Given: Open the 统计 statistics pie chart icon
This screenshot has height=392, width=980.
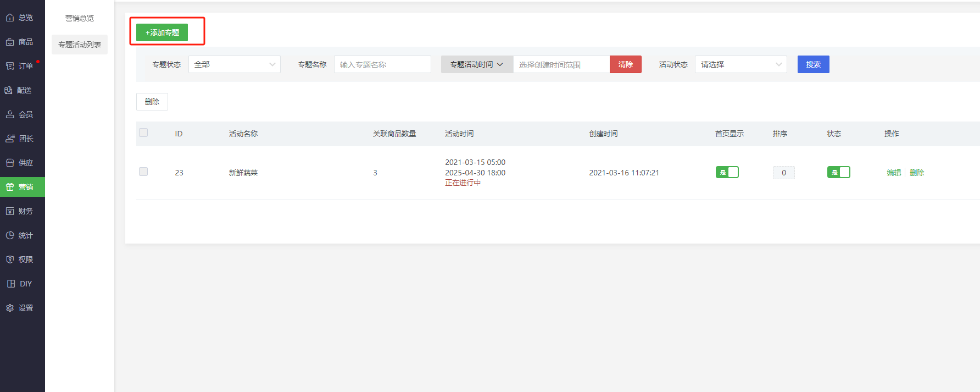Looking at the screenshot, I should click(x=10, y=235).
